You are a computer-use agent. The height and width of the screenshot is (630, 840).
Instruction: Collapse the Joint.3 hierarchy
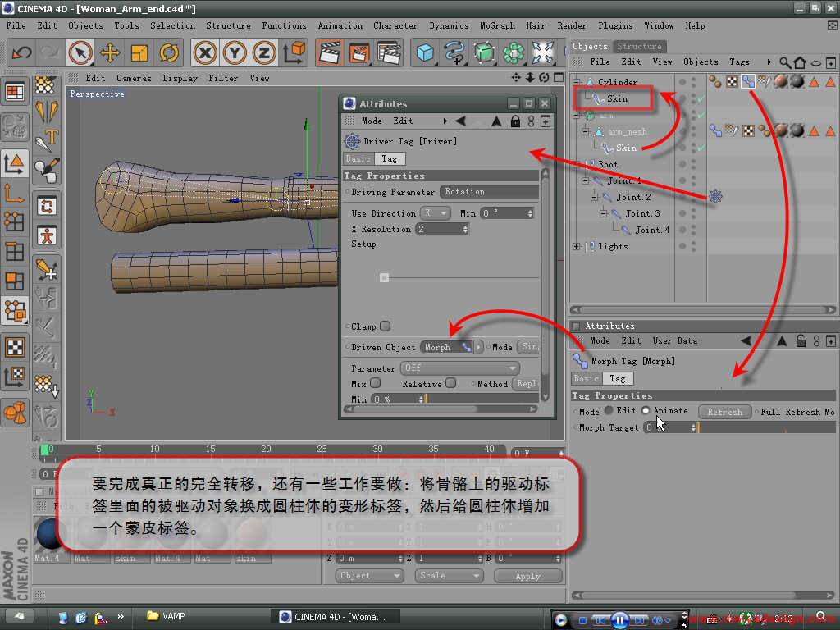tap(603, 213)
